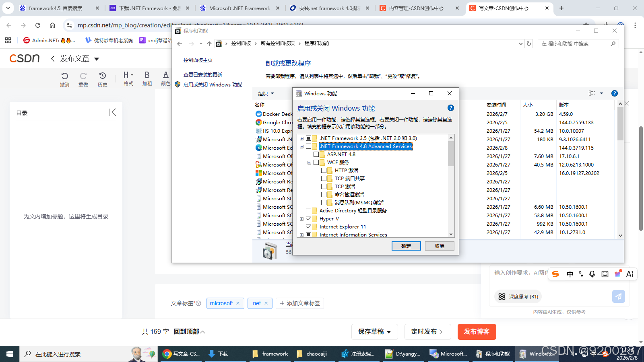Click 确定 in Windows Features dialog

click(406, 246)
